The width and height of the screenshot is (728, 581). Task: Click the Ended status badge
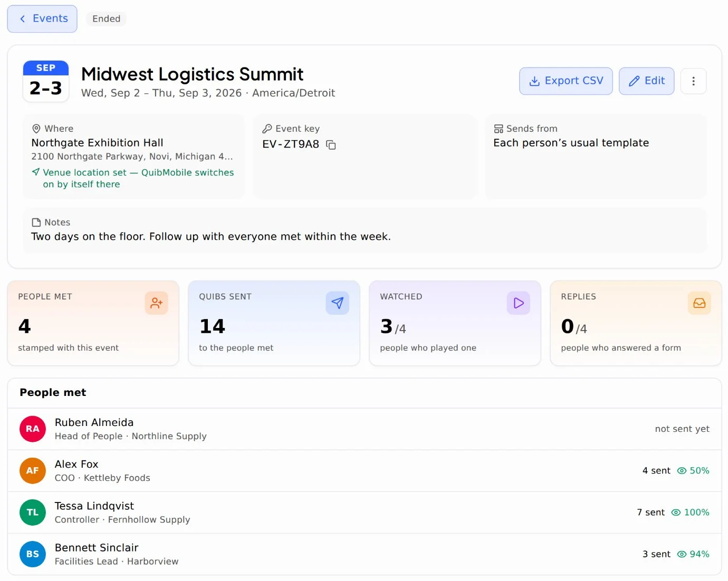point(107,19)
